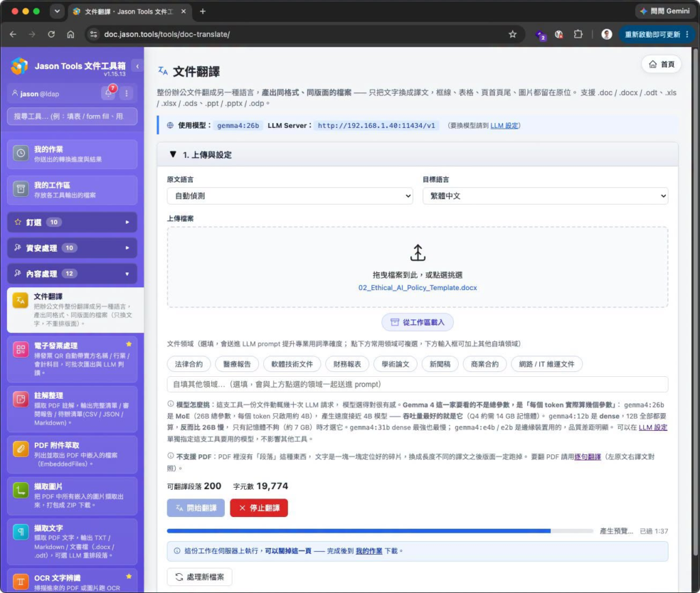Open a new browser tab with plus

click(202, 12)
